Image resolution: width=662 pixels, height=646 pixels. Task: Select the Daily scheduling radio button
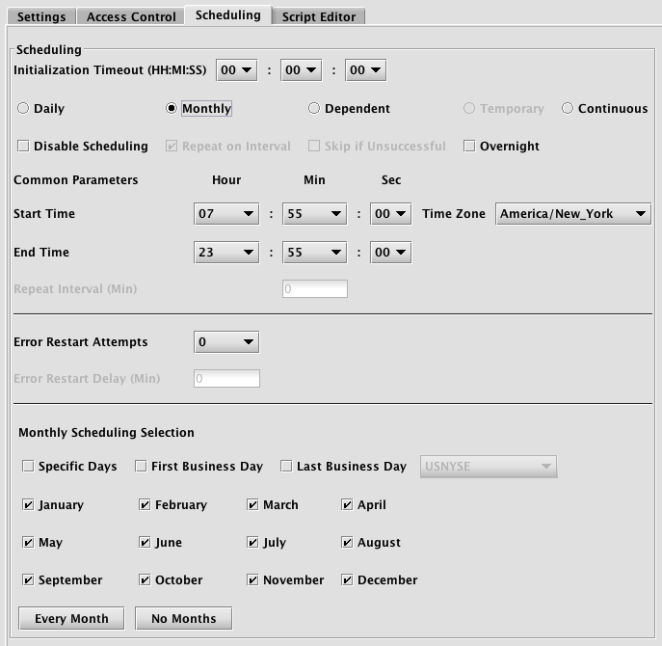click(22, 109)
